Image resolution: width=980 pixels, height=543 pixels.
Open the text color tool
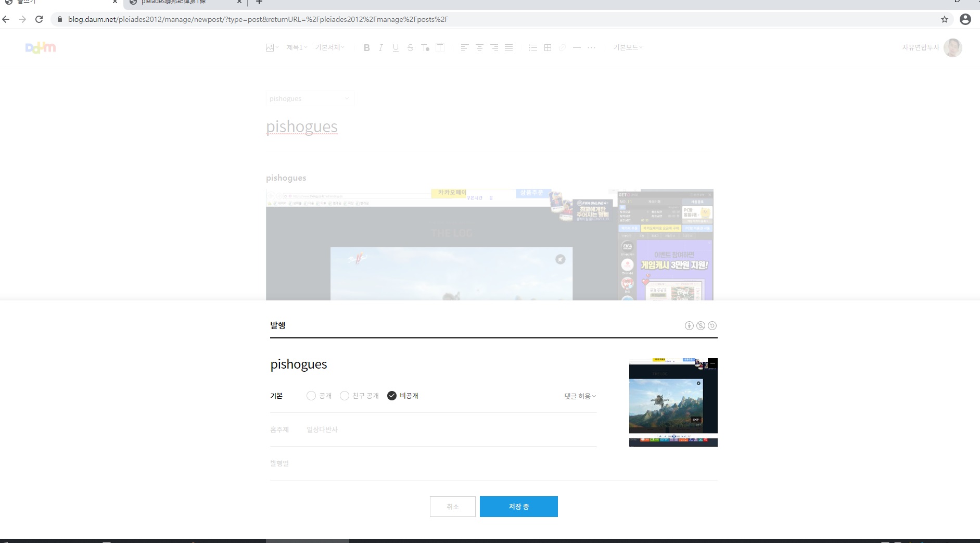pyautogui.click(x=425, y=47)
